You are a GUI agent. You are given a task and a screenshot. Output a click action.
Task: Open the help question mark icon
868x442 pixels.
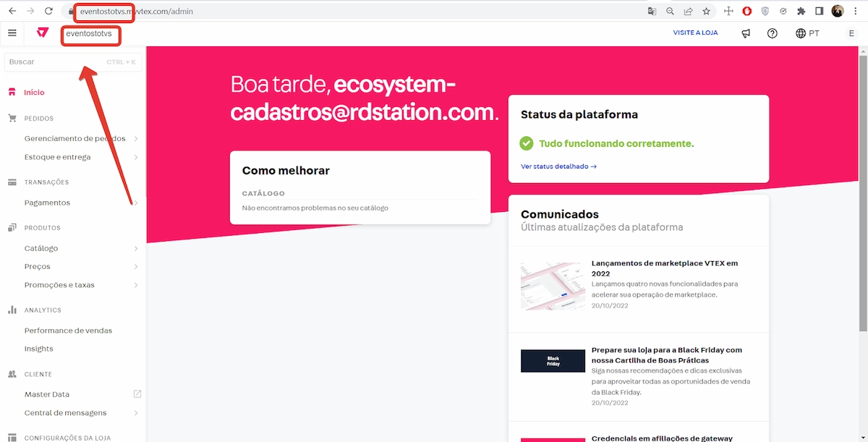[x=773, y=33]
